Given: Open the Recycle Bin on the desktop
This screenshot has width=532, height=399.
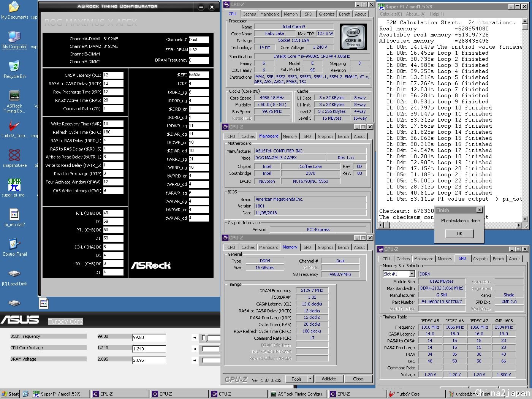Looking at the screenshot, I should [x=14, y=70].
